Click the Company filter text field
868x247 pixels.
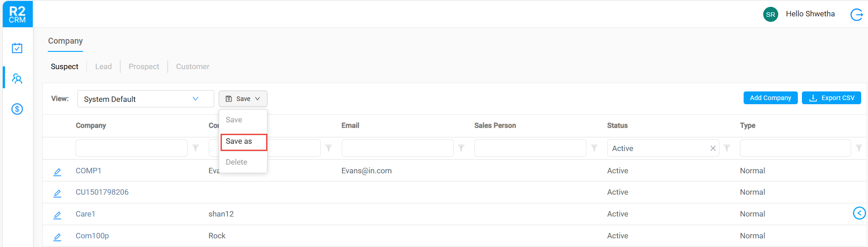pos(131,148)
